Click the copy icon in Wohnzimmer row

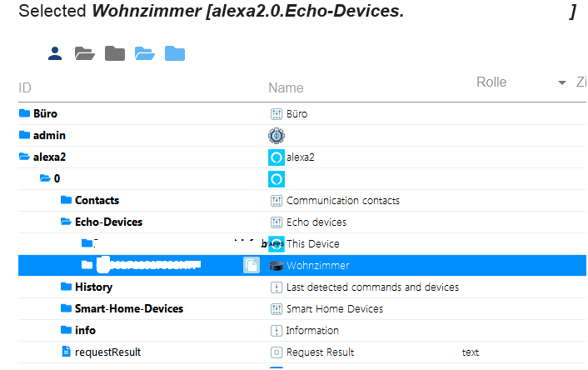(251, 265)
